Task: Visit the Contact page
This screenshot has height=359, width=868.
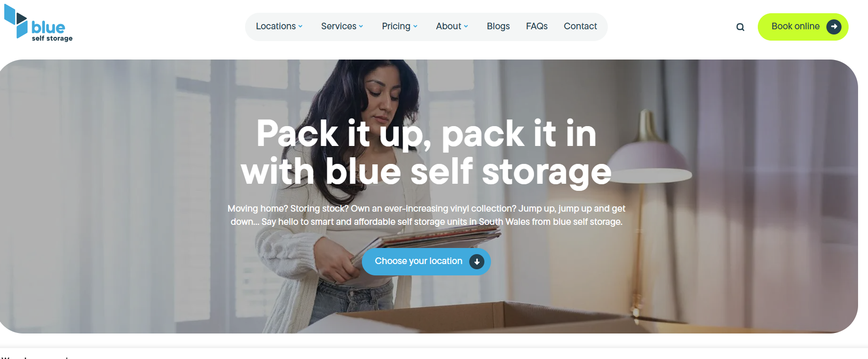Action: coord(580,26)
